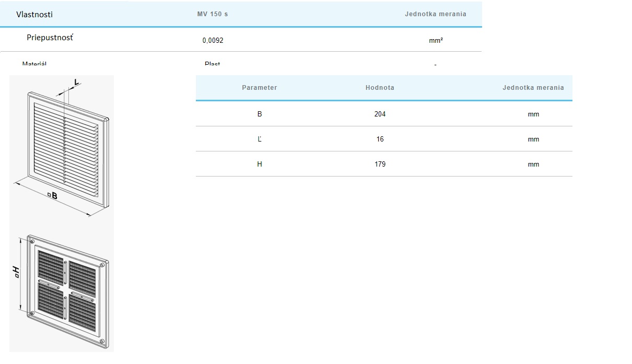The width and height of the screenshot is (632, 364).
Task: Select the value 179 in the H row
Action: [380, 164]
